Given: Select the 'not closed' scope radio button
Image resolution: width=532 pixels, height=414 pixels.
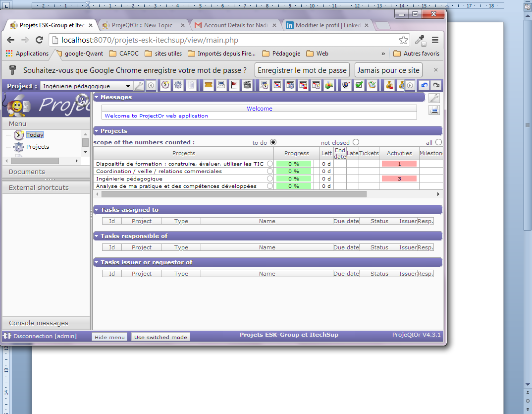Looking at the screenshot, I should [x=356, y=142].
